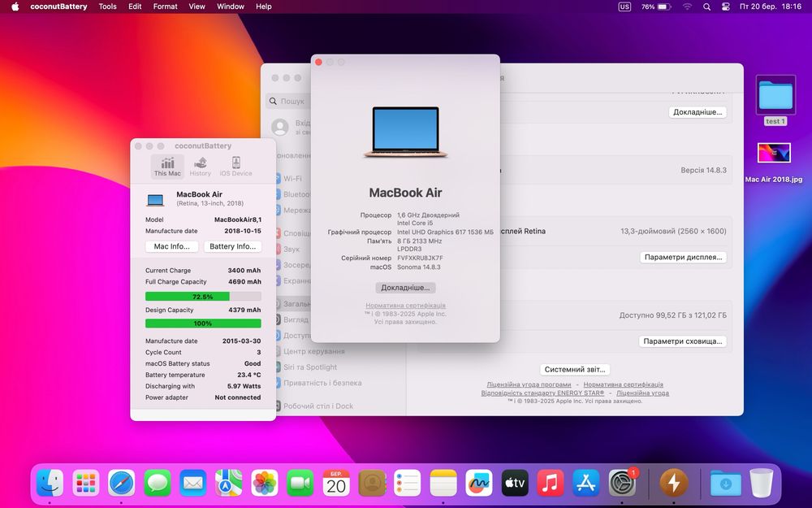The image size is (812, 508).
Task: Open Launchpad in the Dock
Action: pyautogui.click(x=86, y=483)
